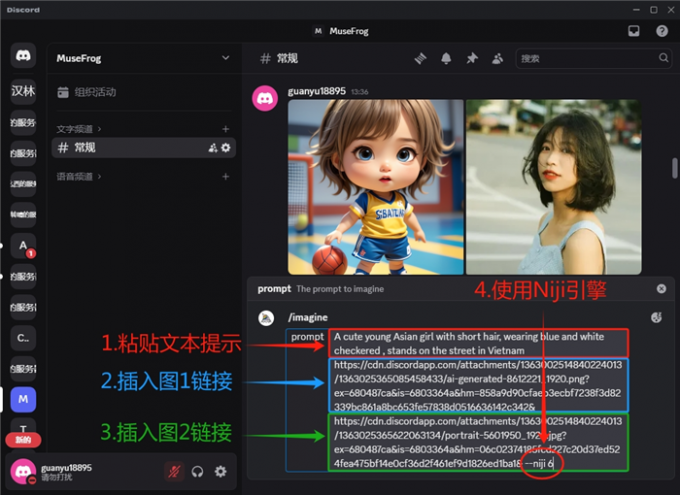
Task: Open 常规 channel settings gear
Action: [226, 148]
